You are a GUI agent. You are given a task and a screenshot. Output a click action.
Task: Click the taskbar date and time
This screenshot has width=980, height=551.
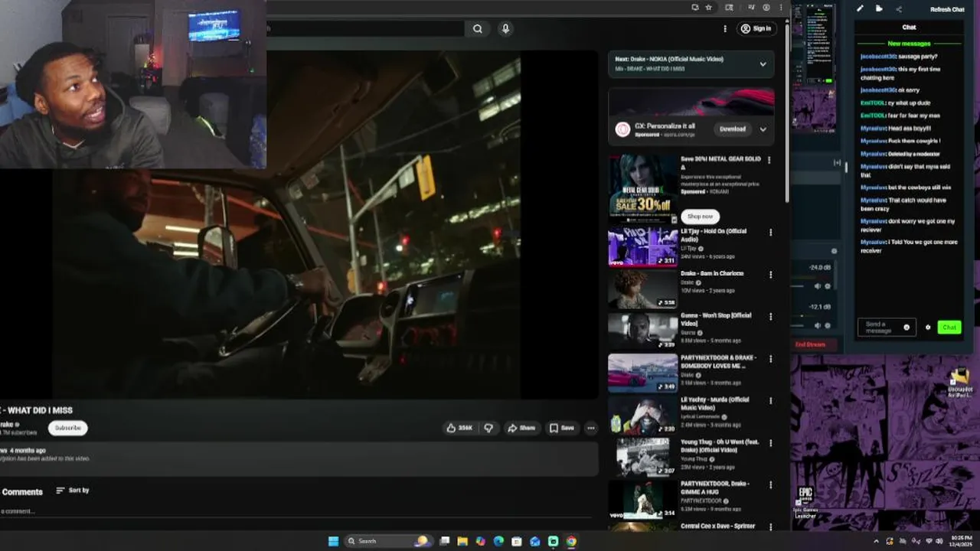pyautogui.click(x=962, y=541)
